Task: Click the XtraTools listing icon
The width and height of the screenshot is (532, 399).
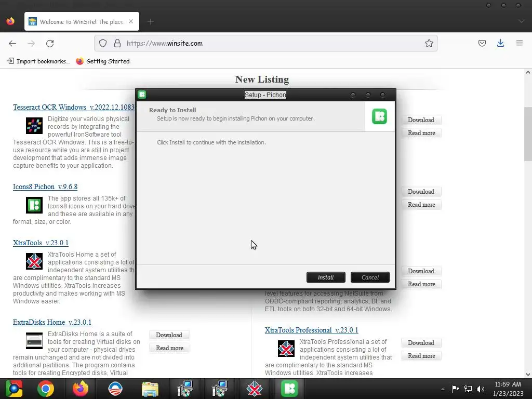Action: pos(34,261)
